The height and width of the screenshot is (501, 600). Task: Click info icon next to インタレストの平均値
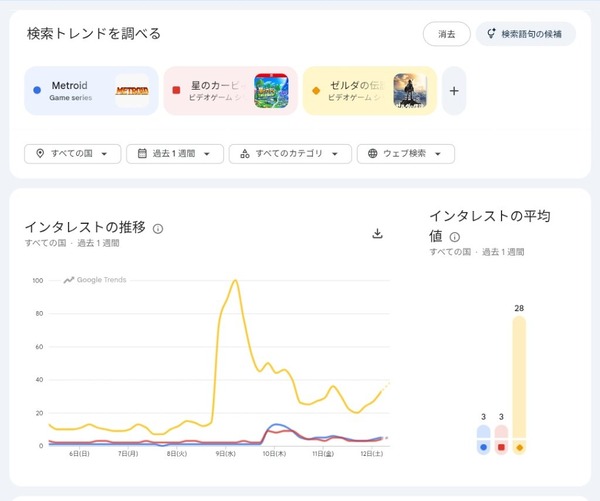tap(455, 237)
